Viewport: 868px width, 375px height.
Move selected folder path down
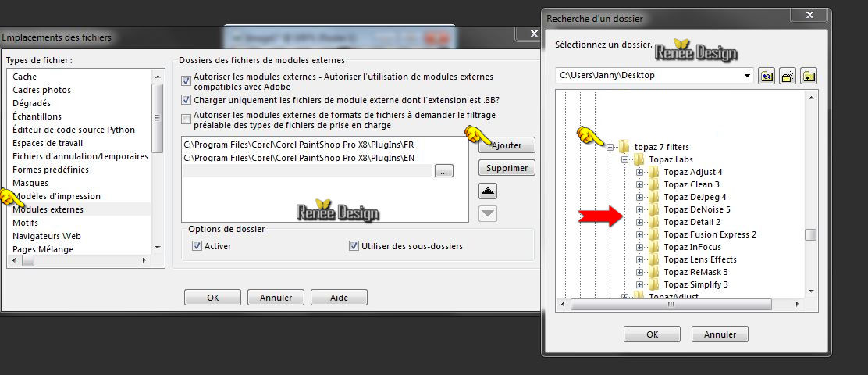488,213
